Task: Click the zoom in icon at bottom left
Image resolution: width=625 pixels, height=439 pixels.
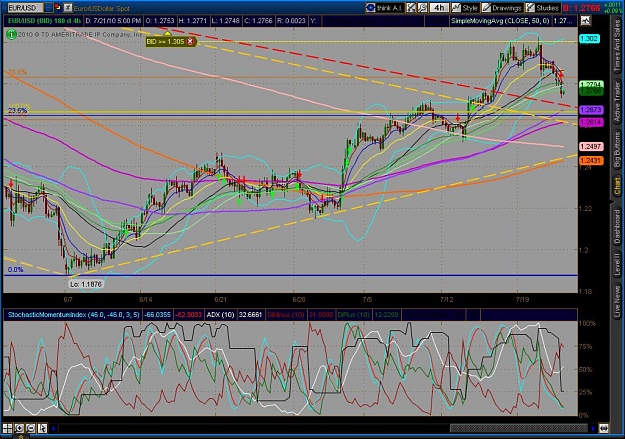Action: click(19, 429)
